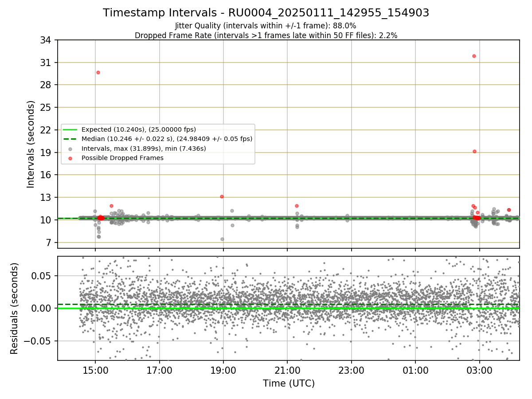This screenshot has width=532, height=399.
Task: Click the 'Intervals (seconds)' y-axis label
Action: point(31,144)
